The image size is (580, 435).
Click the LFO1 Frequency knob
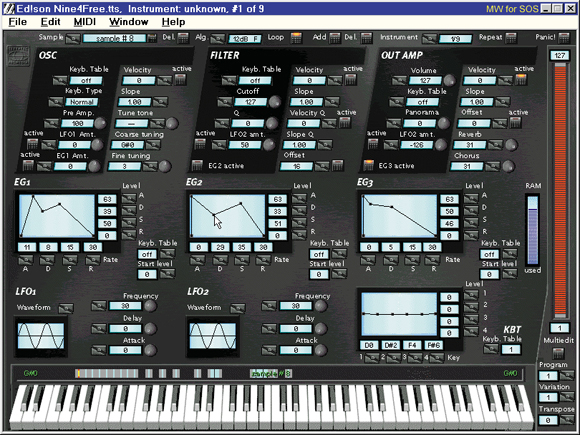(150, 306)
